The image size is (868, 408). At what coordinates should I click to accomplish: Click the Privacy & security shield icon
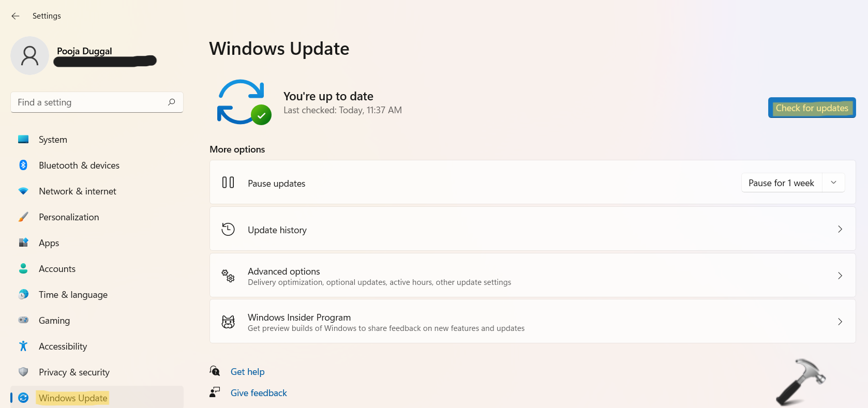click(x=23, y=372)
